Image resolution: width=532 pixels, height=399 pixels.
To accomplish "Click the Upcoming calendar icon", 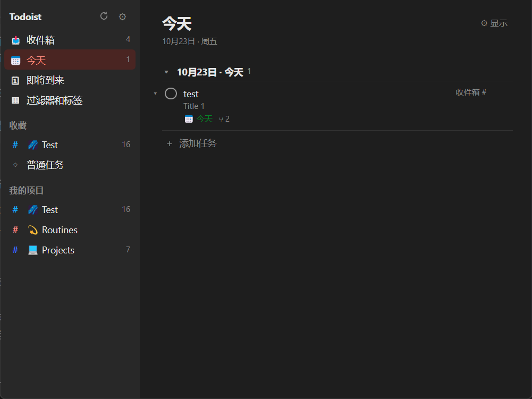I will [15, 80].
